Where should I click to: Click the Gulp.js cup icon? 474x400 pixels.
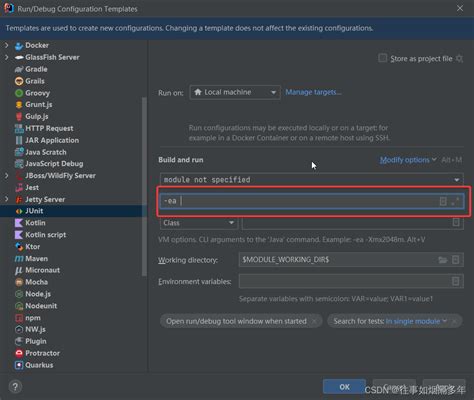pyautogui.click(x=19, y=116)
